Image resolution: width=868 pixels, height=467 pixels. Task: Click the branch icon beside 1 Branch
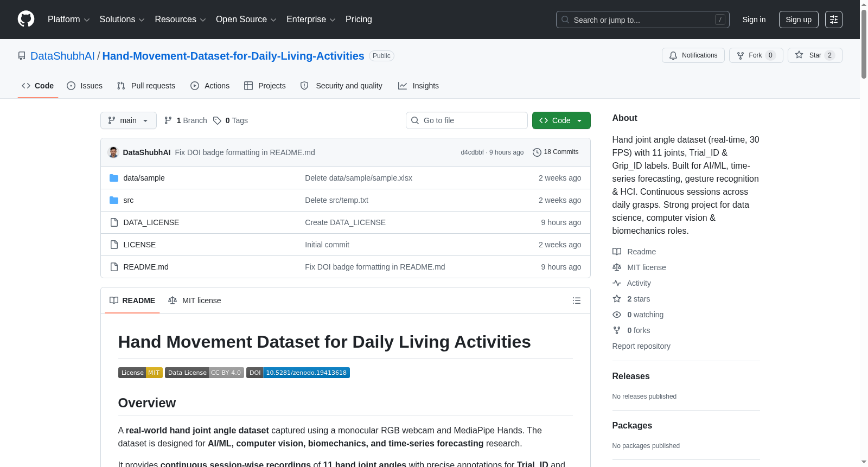(x=168, y=120)
